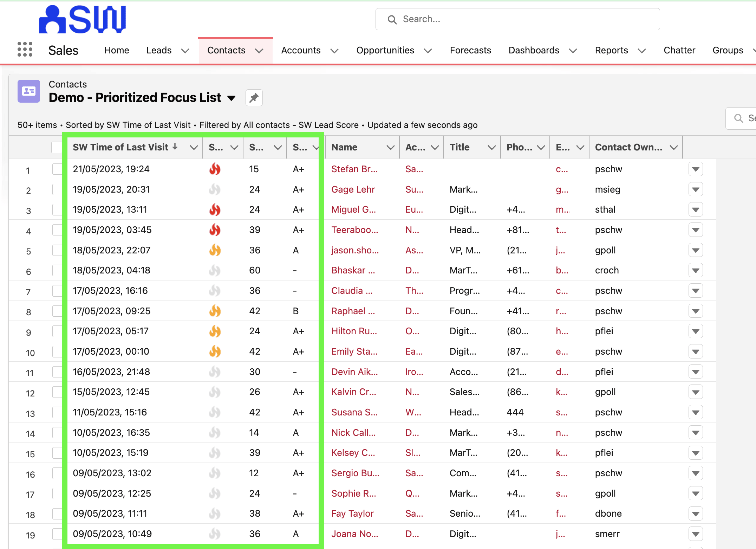756x549 pixels.
Task: Switch to the Opportunities tab
Action: pos(385,50)
